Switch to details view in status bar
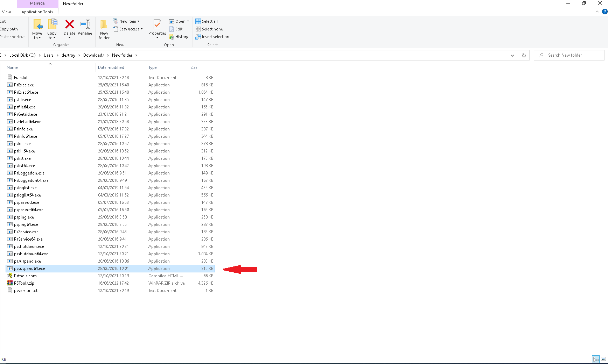The width and height of the screenshot is (608, 364). (x=596, y=359)
